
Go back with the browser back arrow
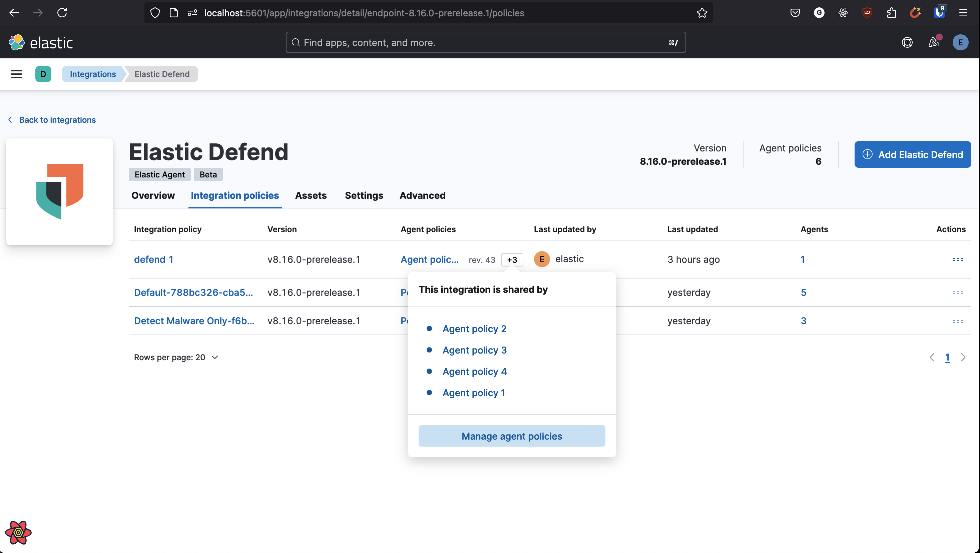point(14,13)
